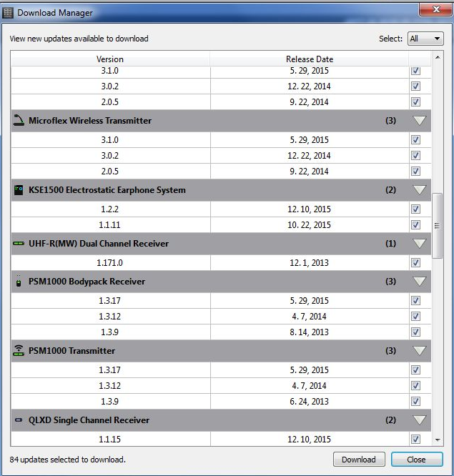Select the KSE1500 release date 12. 10, 2015

coord(309,209)
